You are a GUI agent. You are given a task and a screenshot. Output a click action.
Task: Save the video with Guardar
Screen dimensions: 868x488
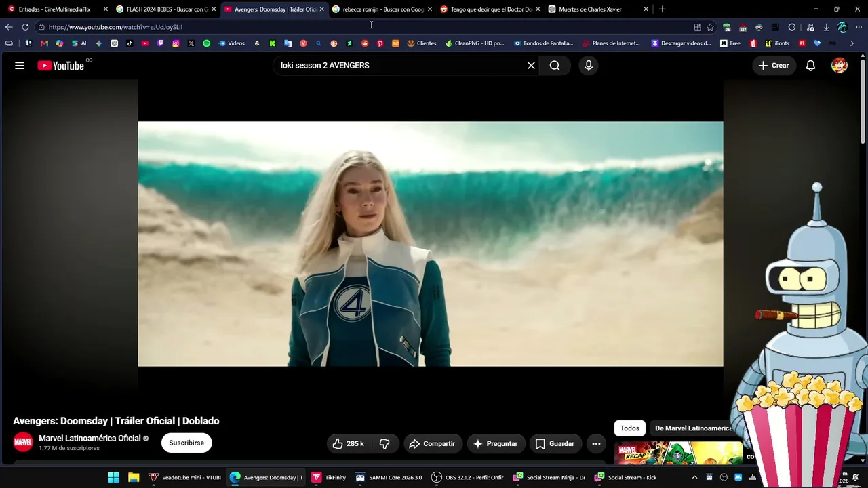coord(555,444)
